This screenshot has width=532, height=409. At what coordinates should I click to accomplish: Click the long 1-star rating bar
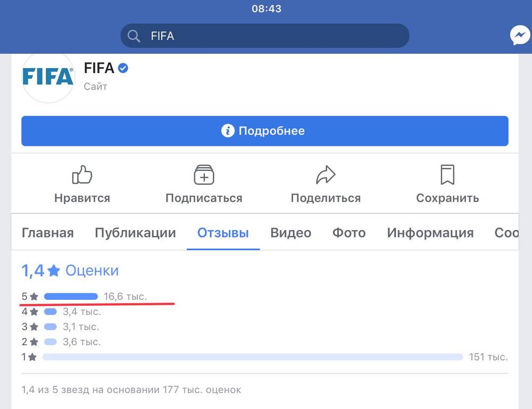point(253,357)
